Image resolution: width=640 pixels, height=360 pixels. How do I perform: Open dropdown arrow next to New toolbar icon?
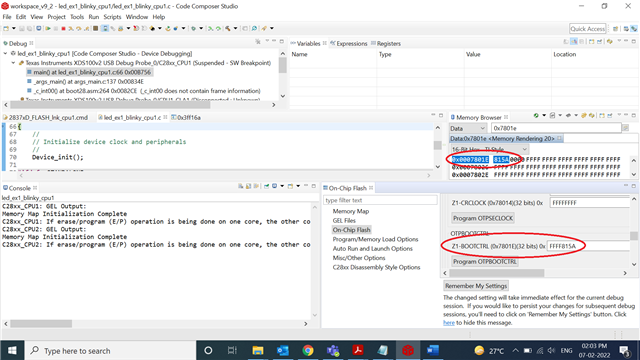13,29
